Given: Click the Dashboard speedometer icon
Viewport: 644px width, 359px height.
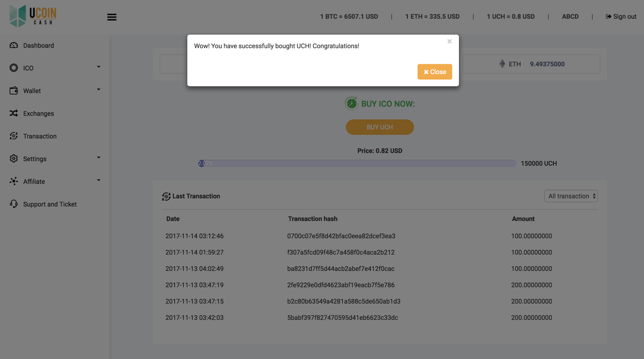Looking at the screenshot, I should tap(14, 45).
